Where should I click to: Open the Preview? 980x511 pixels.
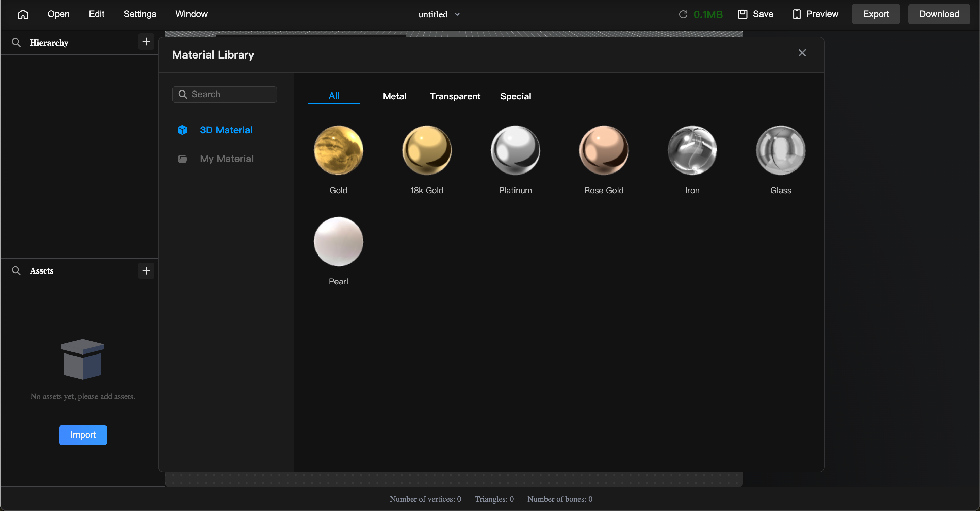[815, 14]
